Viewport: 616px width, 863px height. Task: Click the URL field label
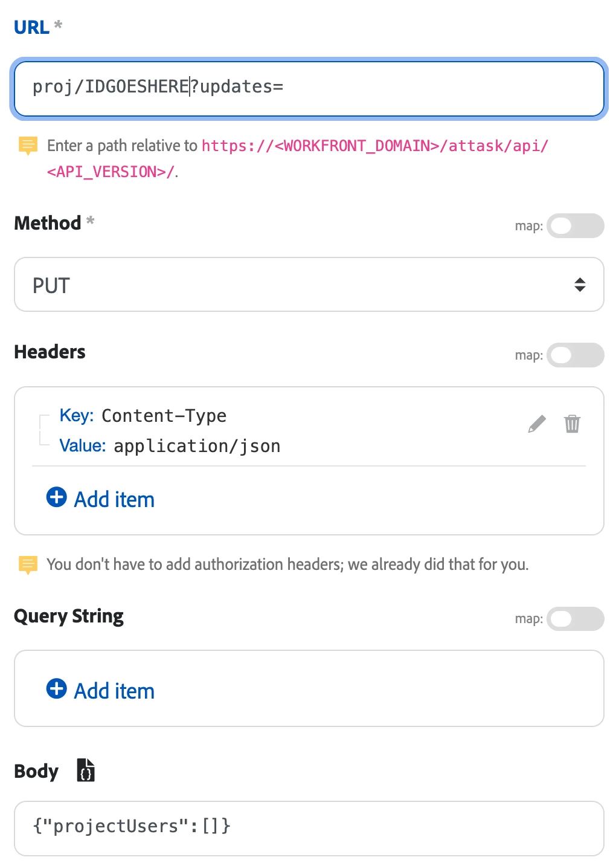[x=31, y=28]
